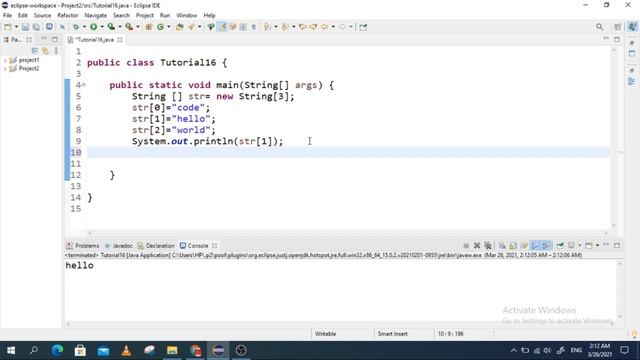Open the Window menu
640x360 pixels.
pos(187,15)
